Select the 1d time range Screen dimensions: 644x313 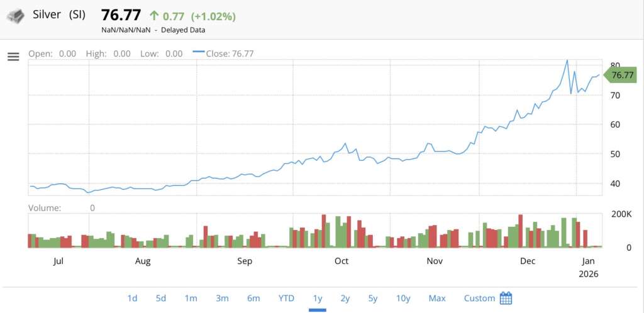tap(132, 298)
